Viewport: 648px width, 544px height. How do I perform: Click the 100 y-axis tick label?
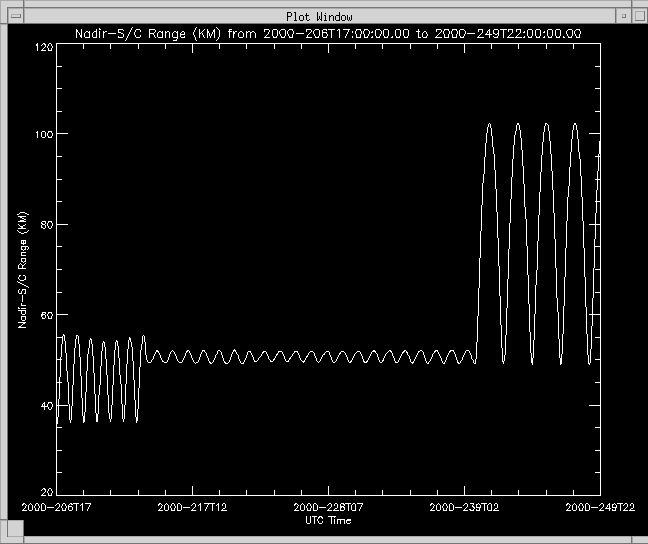tap(43, 134)
